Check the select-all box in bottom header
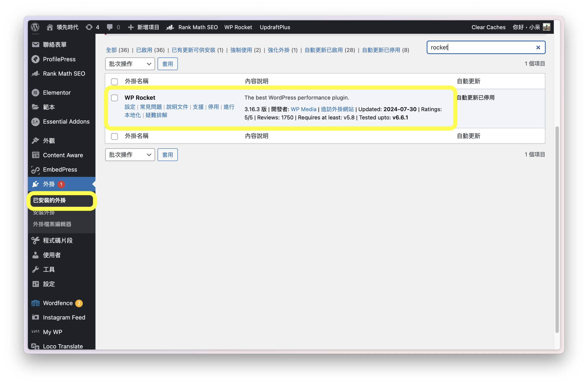 (114, 137)
